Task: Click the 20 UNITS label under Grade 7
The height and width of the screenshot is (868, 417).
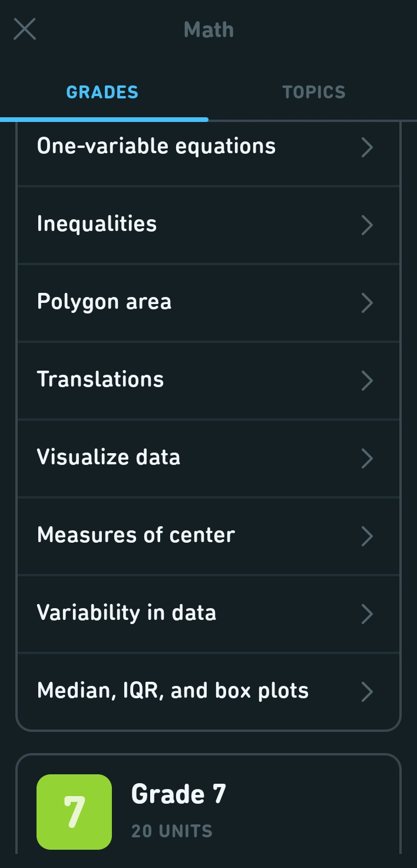Action: click(171, 831)
